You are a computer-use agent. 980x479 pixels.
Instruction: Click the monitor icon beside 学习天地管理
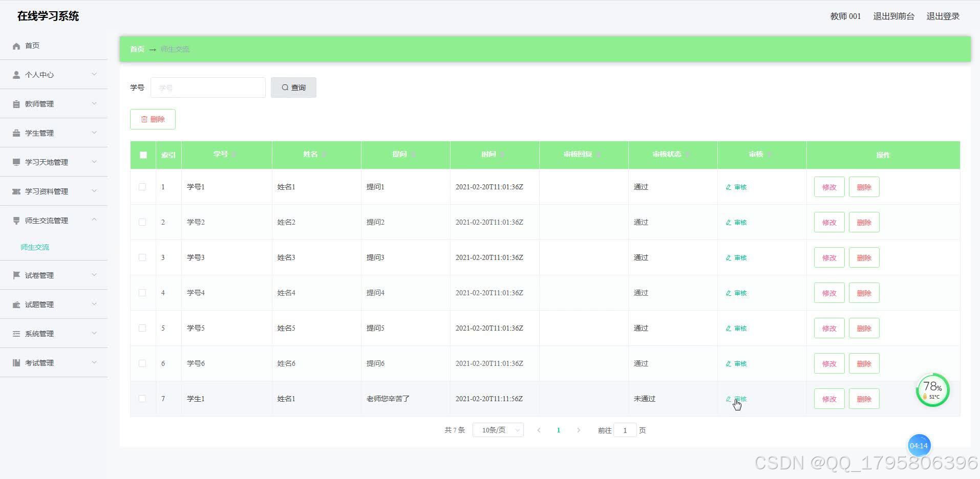coord(16,162)
